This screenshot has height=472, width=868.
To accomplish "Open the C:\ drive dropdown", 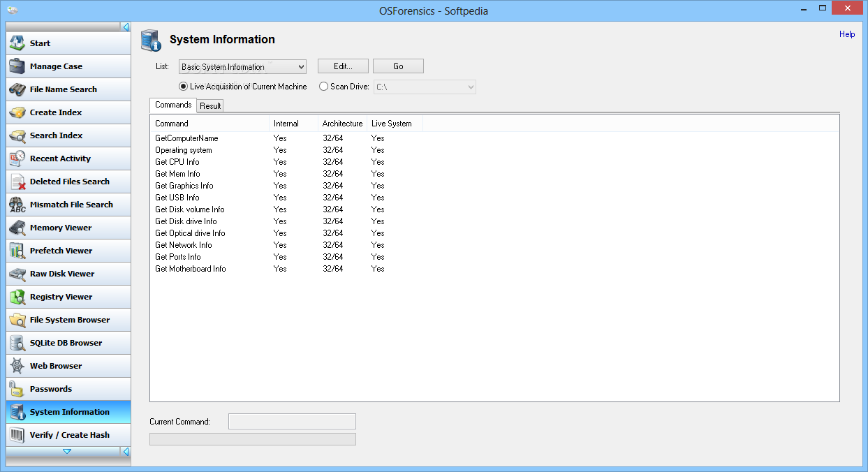I will point(425,87).
